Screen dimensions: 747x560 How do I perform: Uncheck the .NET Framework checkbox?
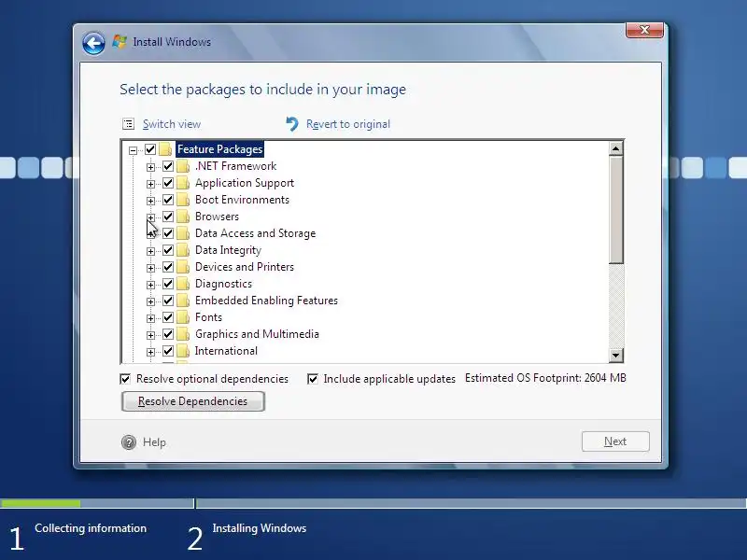(168, 166)
